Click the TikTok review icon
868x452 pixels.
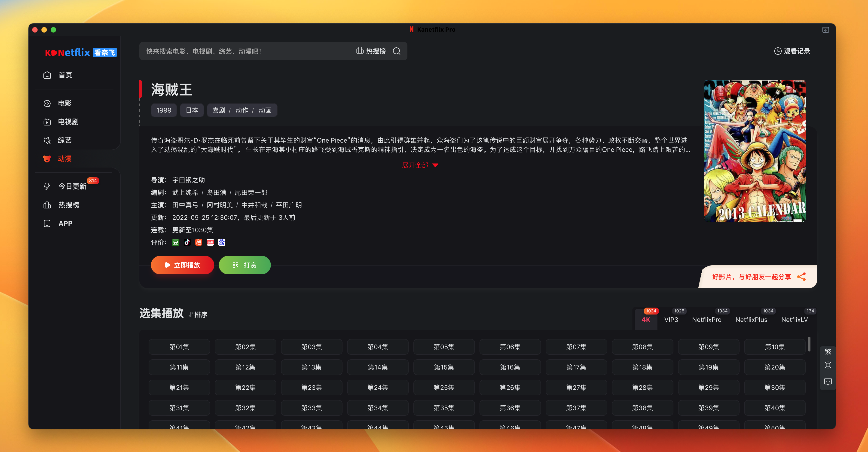[187, 242]
